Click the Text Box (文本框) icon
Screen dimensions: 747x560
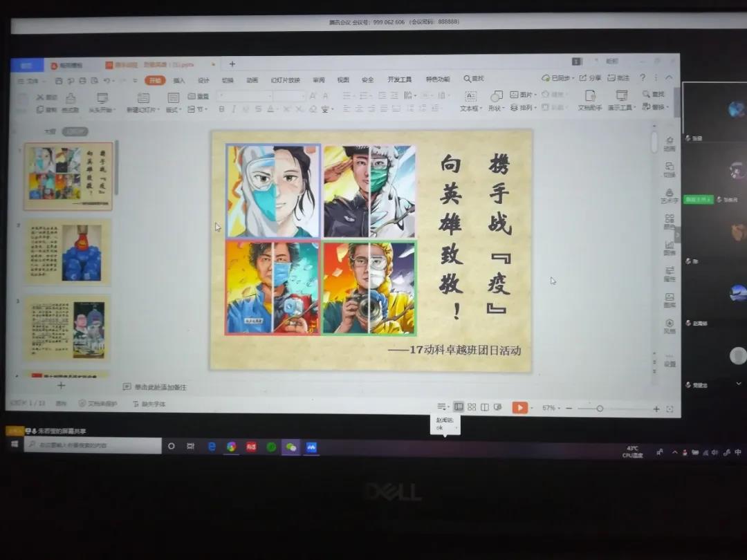coord(470,96)
